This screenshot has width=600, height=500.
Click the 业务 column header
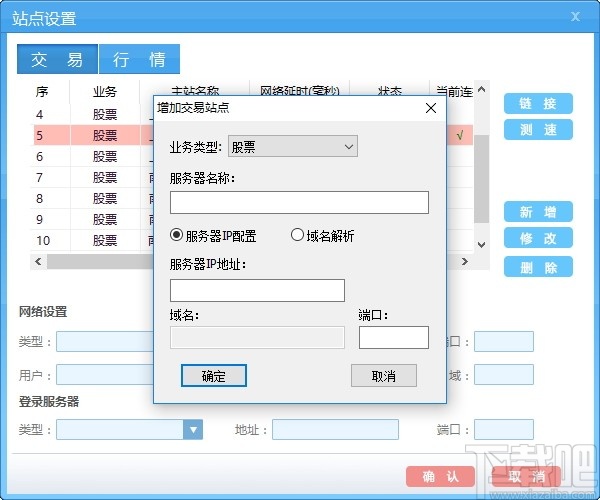point(105,92)
